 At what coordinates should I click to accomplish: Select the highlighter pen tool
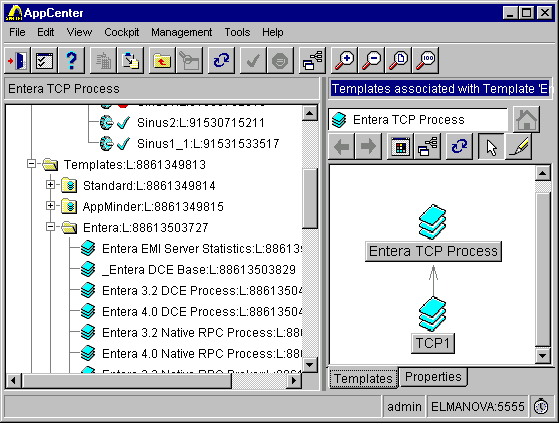[518, 146]
